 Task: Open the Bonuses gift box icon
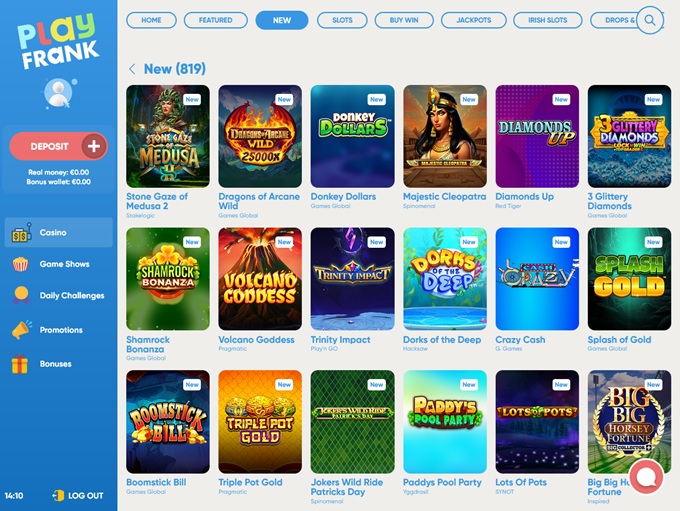20,364
